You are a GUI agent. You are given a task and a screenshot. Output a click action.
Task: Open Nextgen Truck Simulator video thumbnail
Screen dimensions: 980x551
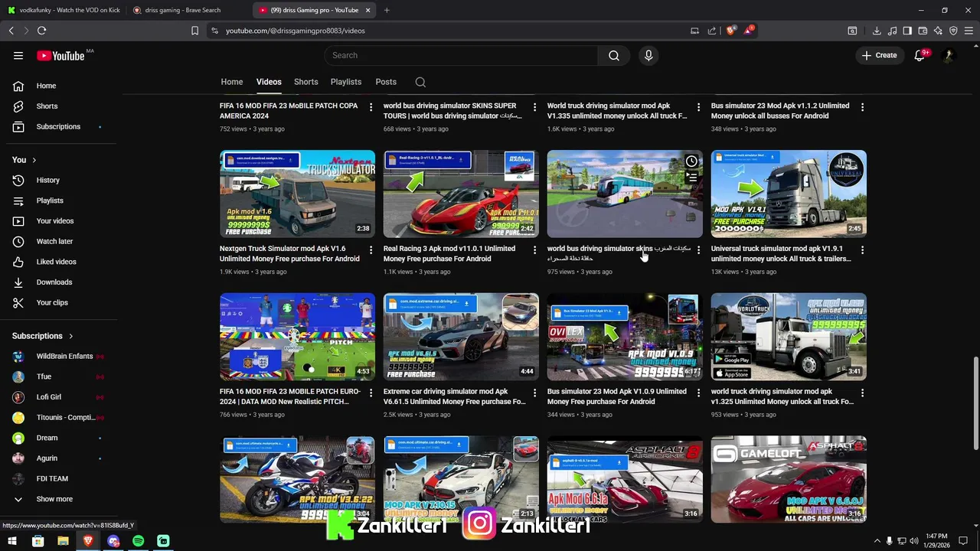point(297,194)
